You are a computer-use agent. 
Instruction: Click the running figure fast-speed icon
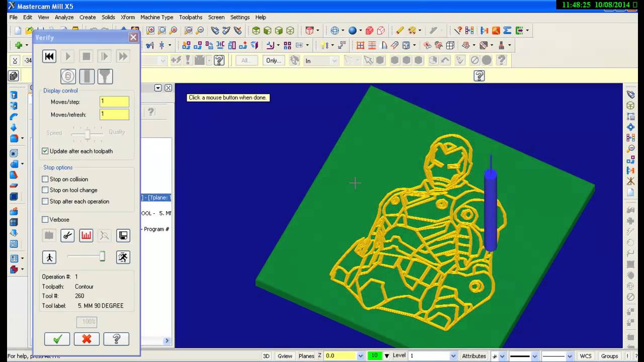coord(123,257)
